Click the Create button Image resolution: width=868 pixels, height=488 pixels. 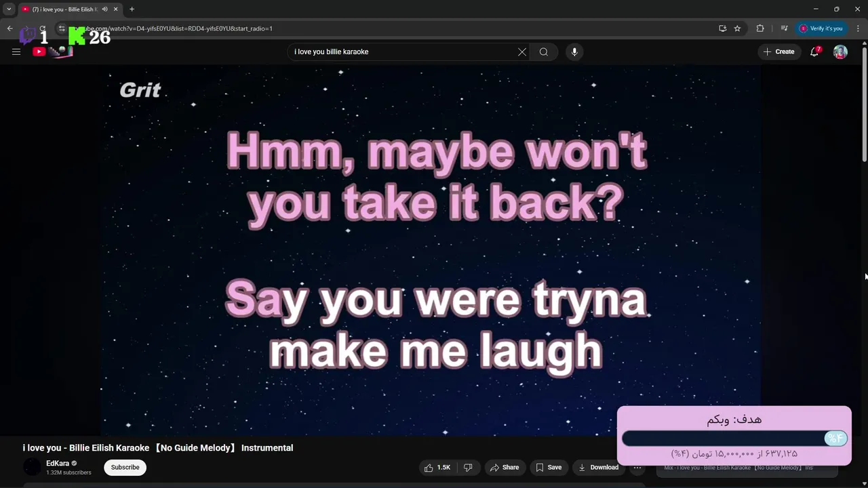point(778,52)
